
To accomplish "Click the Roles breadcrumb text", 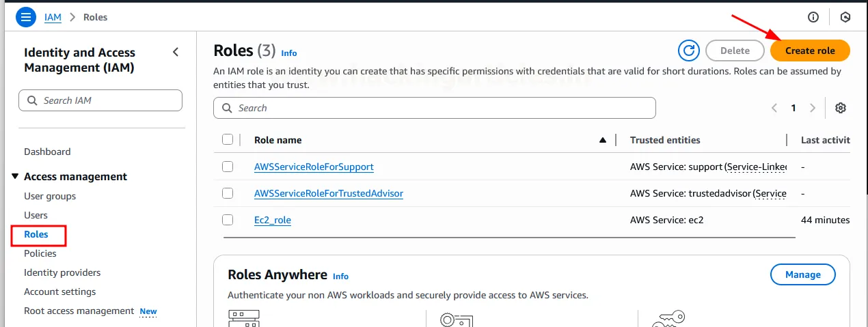I will (x=96, y=17).
